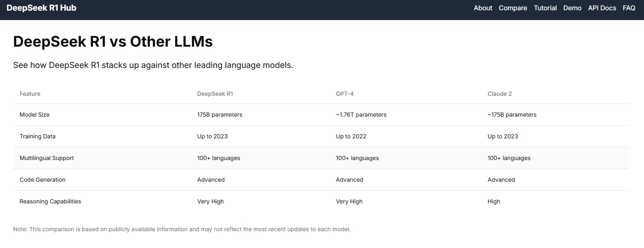The width and height of the screenshot is (644, 248).
Task: Open the About page
Action: [483, 8]
